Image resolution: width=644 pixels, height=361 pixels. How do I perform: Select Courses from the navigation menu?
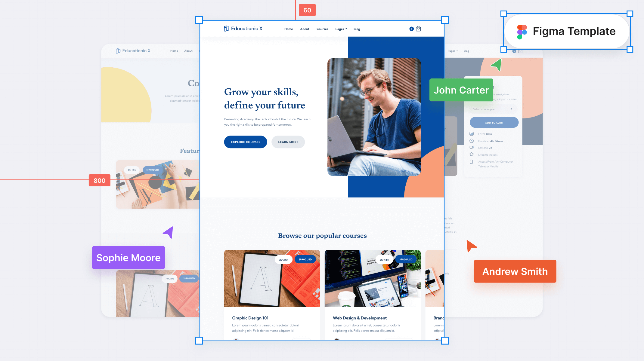tap(322, 29)
